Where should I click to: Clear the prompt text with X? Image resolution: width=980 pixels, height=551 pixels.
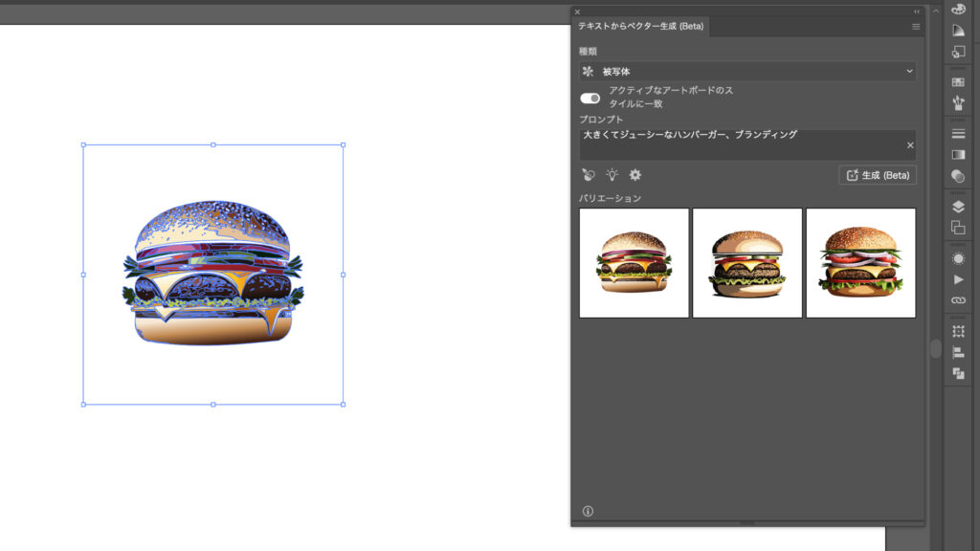point(909,145)
